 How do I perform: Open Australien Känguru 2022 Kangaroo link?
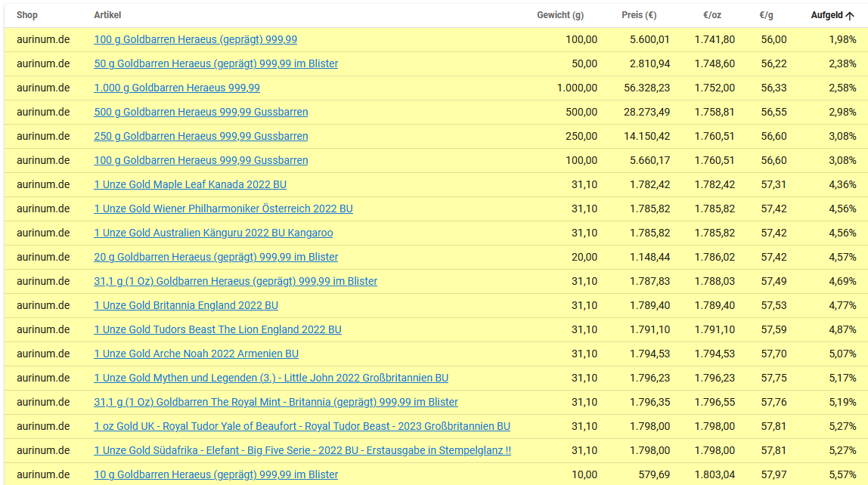click(x=213, y=233)
